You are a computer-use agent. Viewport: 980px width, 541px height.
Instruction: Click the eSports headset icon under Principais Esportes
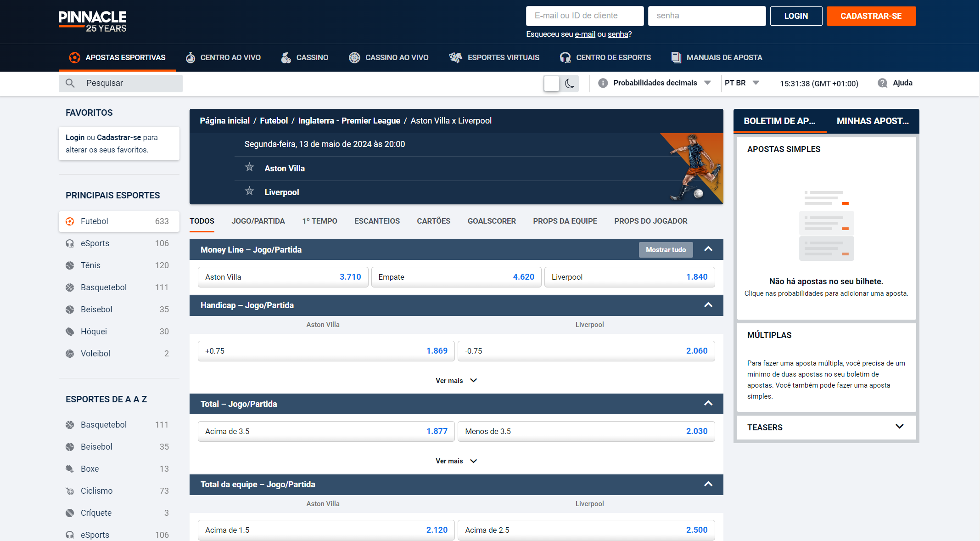coord(70,243)
